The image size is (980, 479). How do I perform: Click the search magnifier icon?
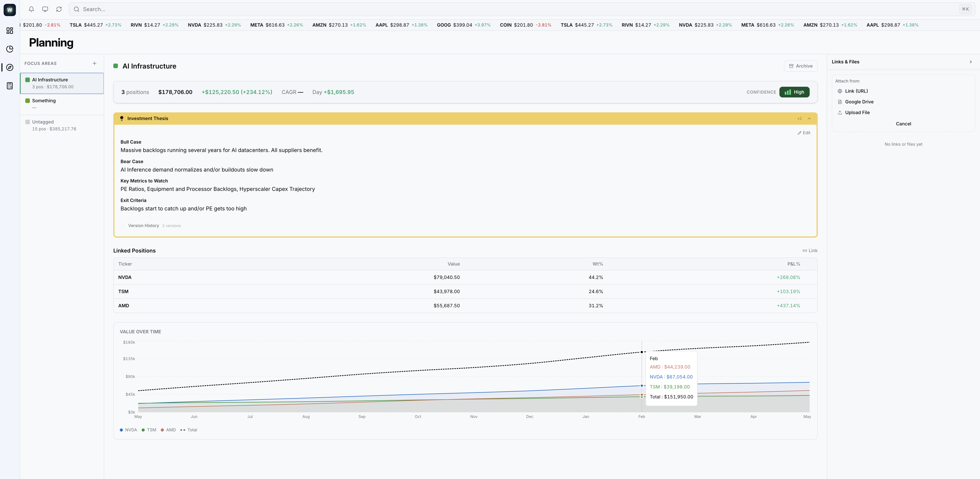tap(77, 9)
